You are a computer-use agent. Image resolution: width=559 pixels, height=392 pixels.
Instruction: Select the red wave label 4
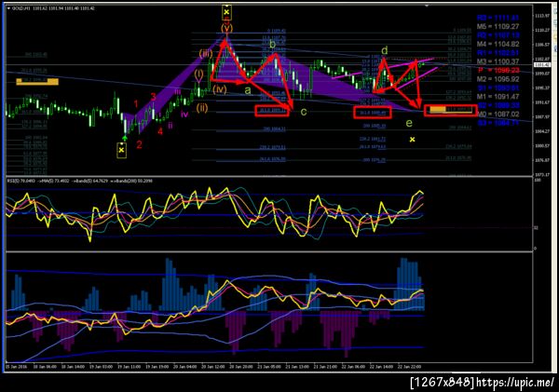click(x=160, y=131)
